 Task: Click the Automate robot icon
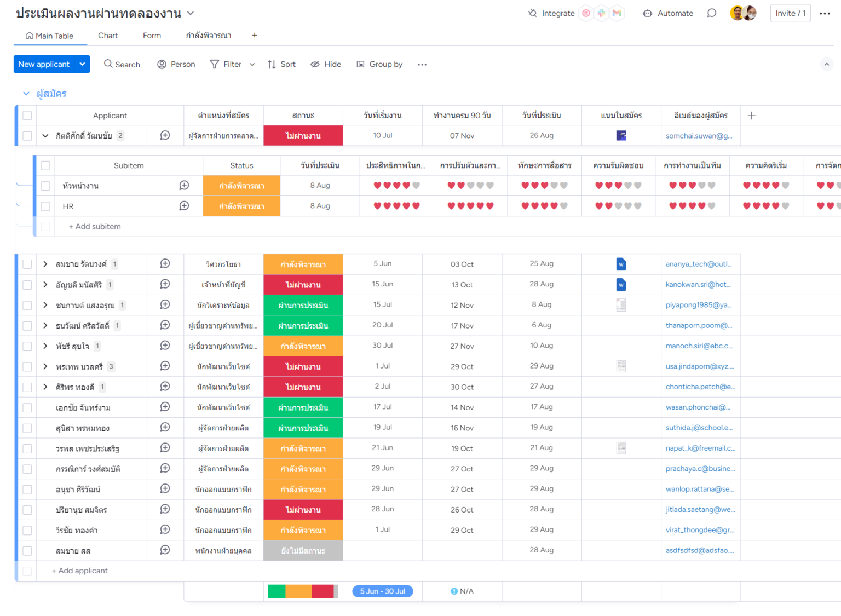[x=647, y=13]
